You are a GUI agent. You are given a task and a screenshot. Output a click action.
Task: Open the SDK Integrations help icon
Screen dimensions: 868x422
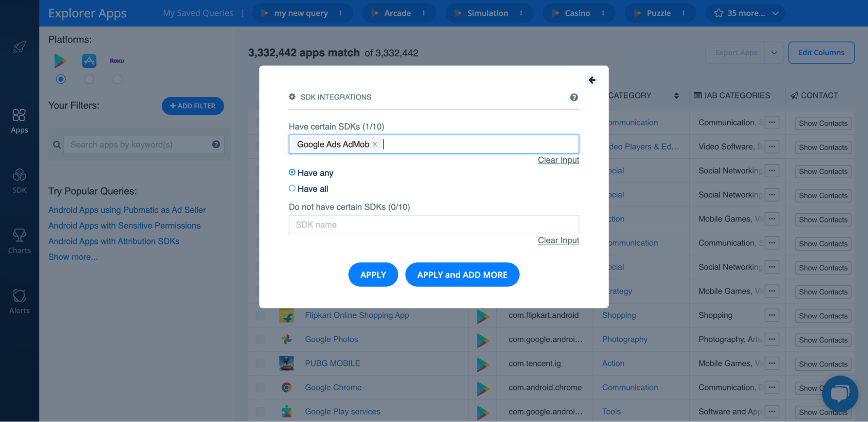click(574, 97)
